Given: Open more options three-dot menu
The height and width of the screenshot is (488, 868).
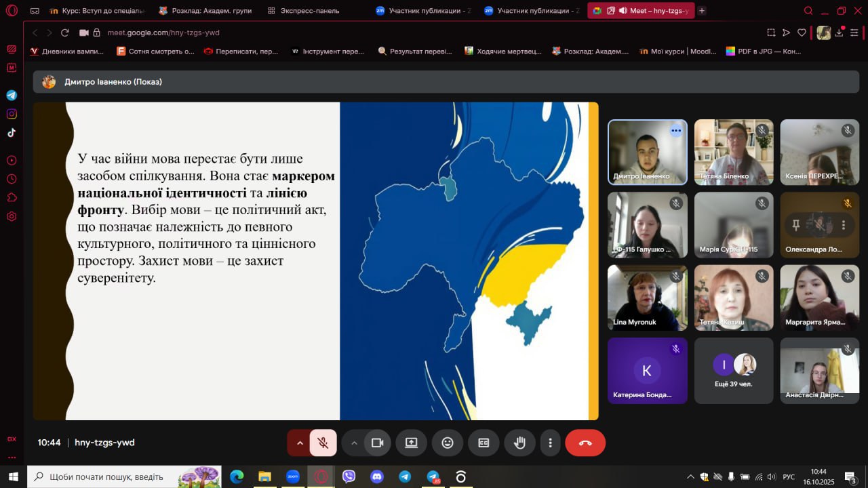Looking at the screenshot, I should coord(550,443).
